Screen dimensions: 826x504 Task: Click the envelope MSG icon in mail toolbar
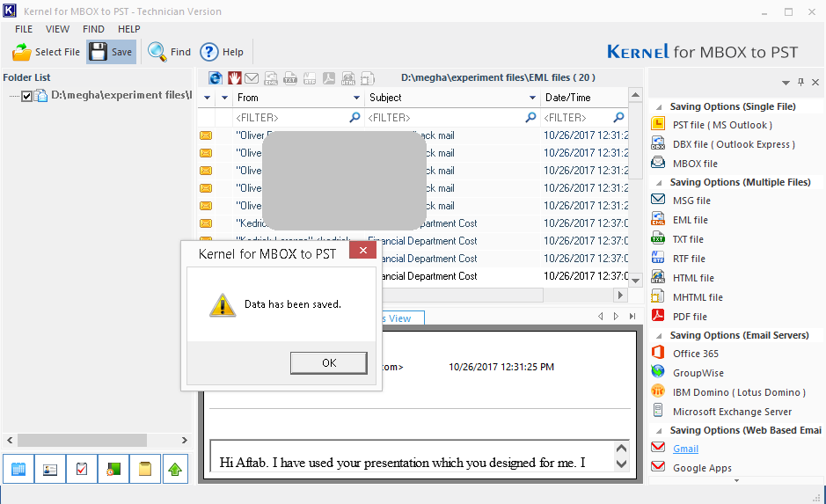pyautogui.click(x=252, y=78)
